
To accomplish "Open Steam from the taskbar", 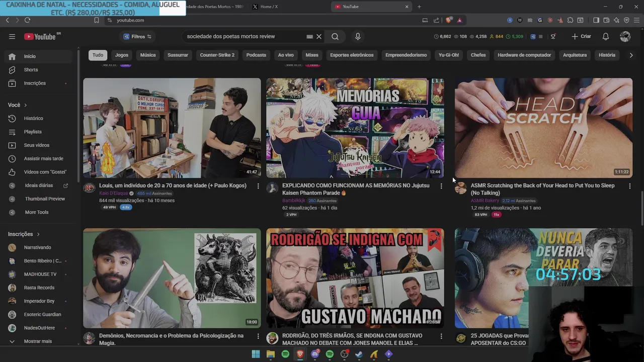I will coord(359,354).
